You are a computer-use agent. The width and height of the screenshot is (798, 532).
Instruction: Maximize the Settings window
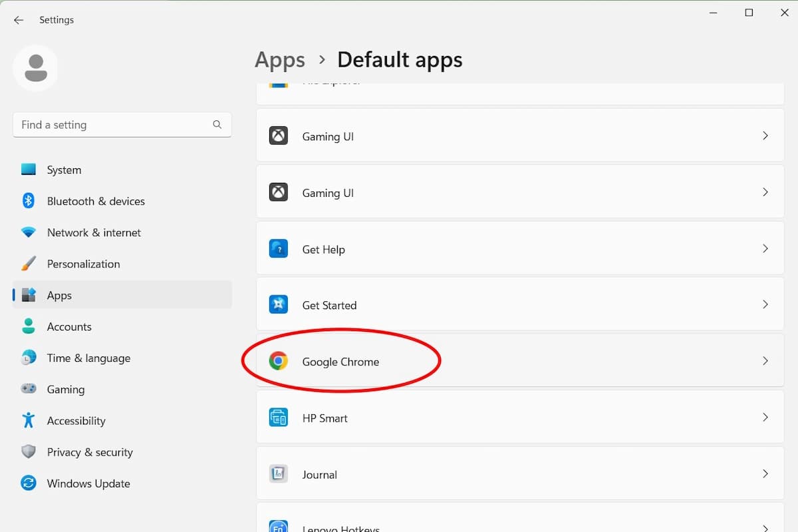749,13
